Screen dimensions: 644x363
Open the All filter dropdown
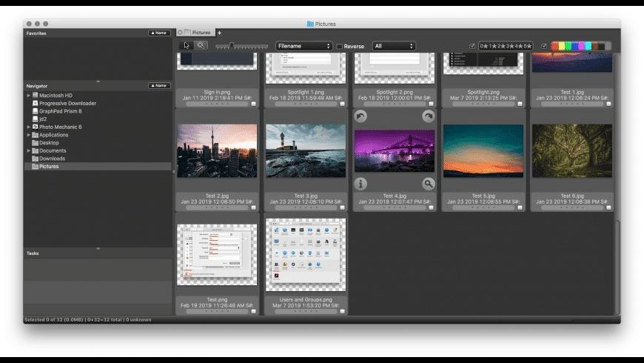click(x=393, y=46)
